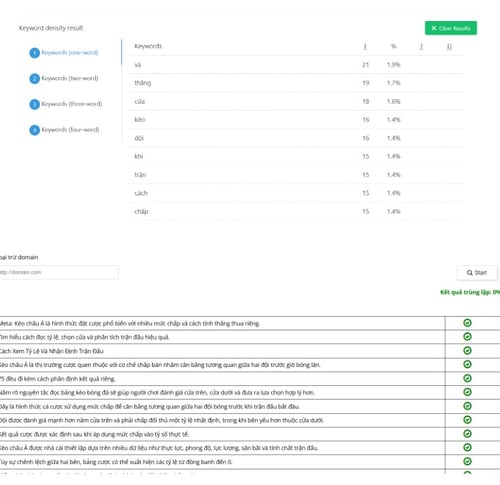500x485 pixels.
Task: Select the 'thắng' keyword row
Action: tap(296, 83)
